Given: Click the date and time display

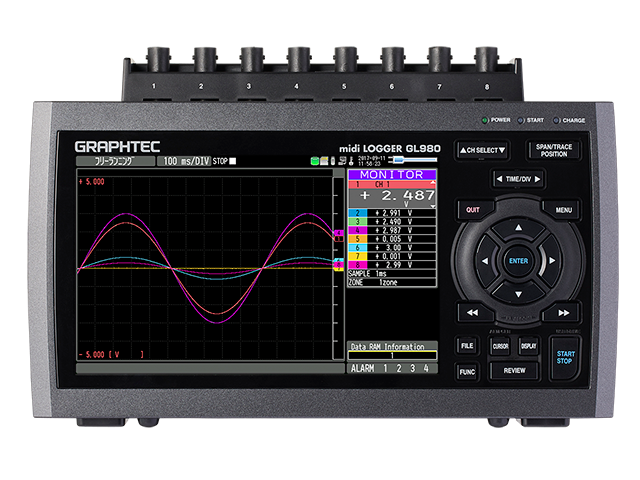Looking at the screenshot, I should pos(371,161).
